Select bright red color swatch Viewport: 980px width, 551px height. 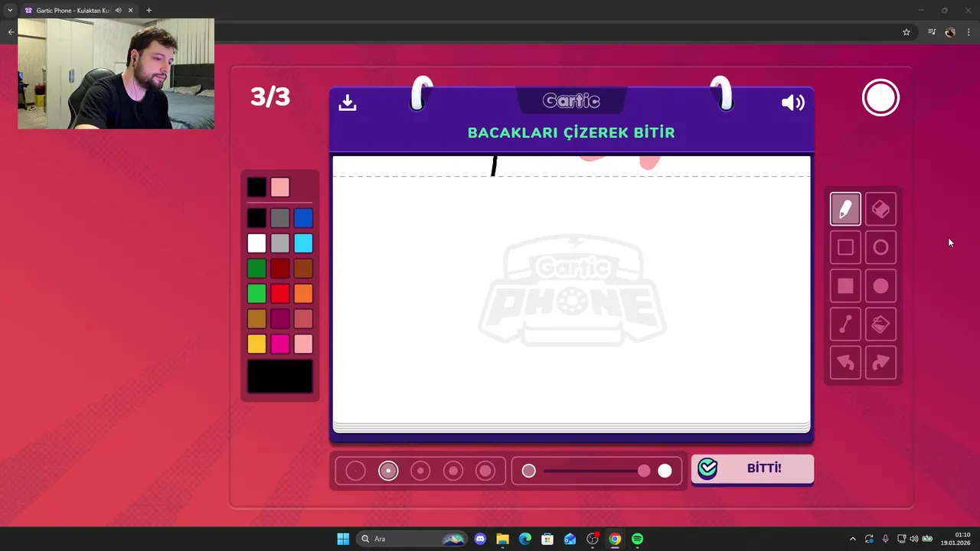point(280,294)
